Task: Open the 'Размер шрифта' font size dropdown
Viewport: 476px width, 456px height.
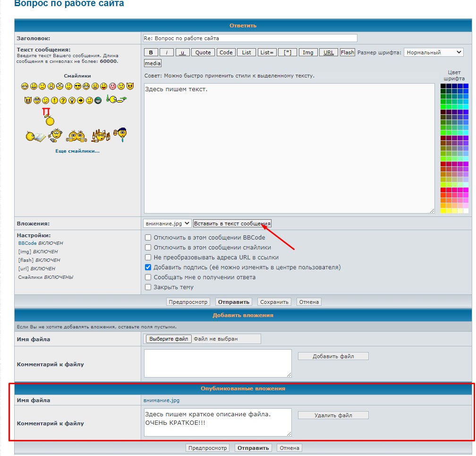Action: pos(433,52)
